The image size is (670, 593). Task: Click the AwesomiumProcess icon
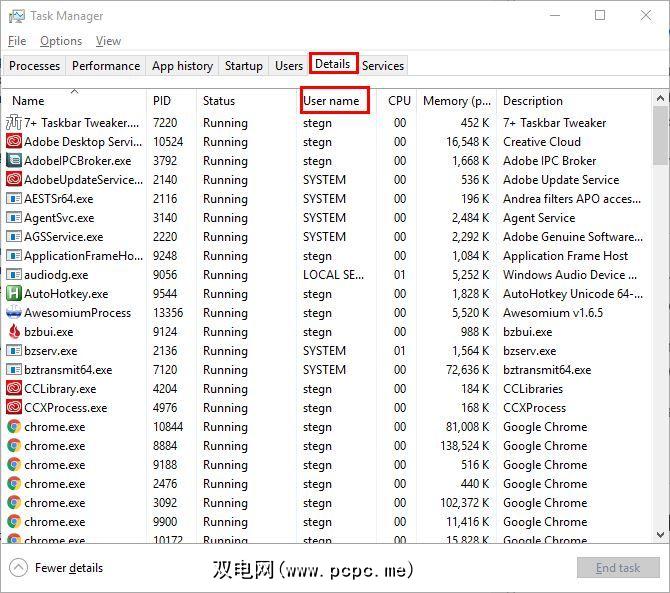[14, 312]
